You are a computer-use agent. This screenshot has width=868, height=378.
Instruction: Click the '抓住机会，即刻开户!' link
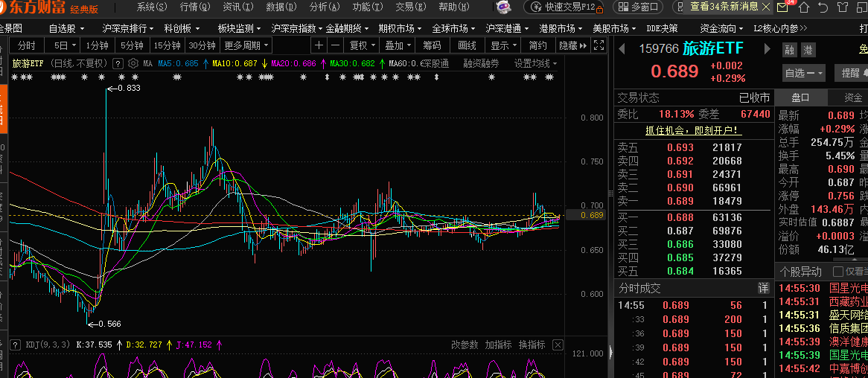pos(694,131)
